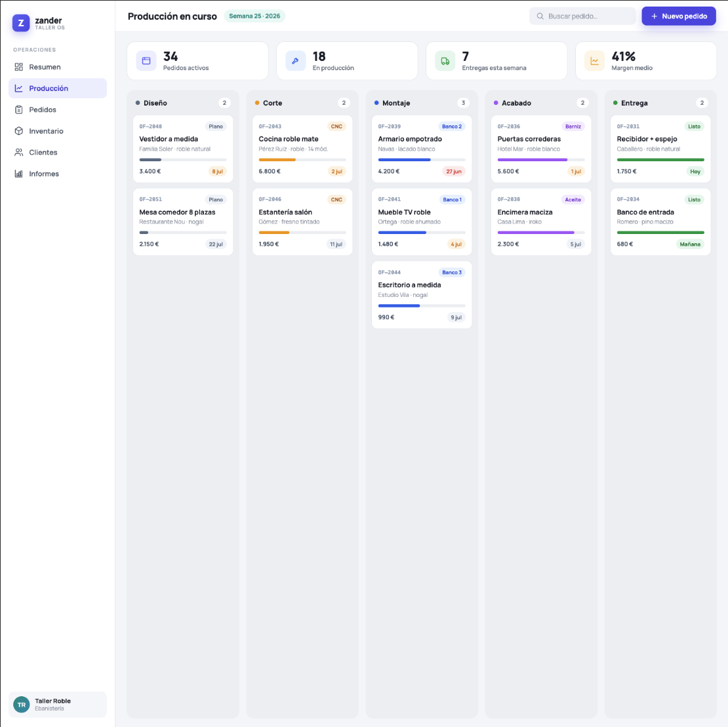Screen dimensions: 728x727
Task: Create a Nuevo pedido
Action: 678,16
